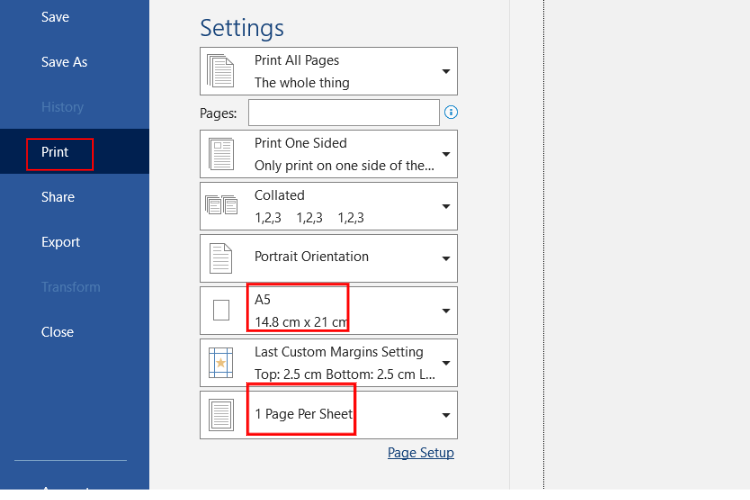Open the Portrait Orientation dropdown arrow
Viewport: 750px width, 500px height.
(446, 259)
